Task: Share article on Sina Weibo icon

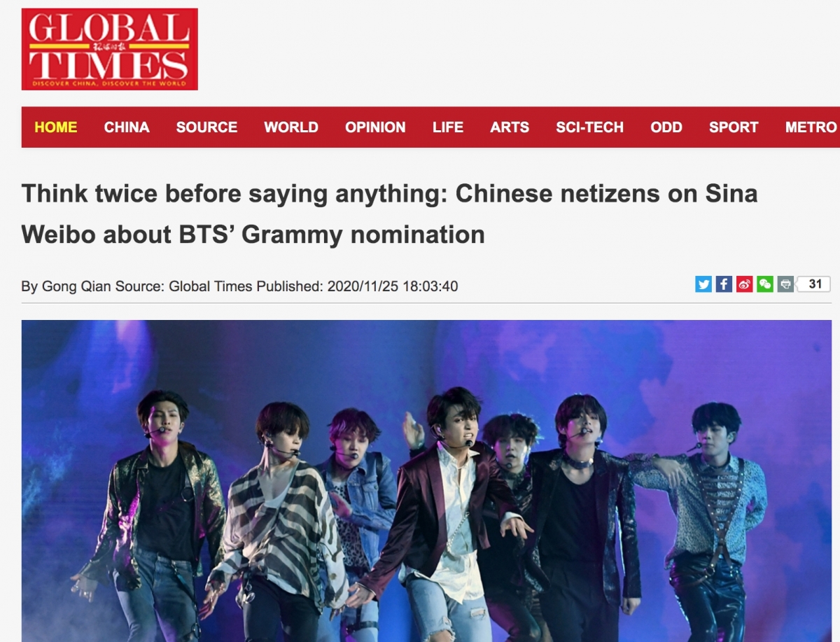Action: point(744,284)
